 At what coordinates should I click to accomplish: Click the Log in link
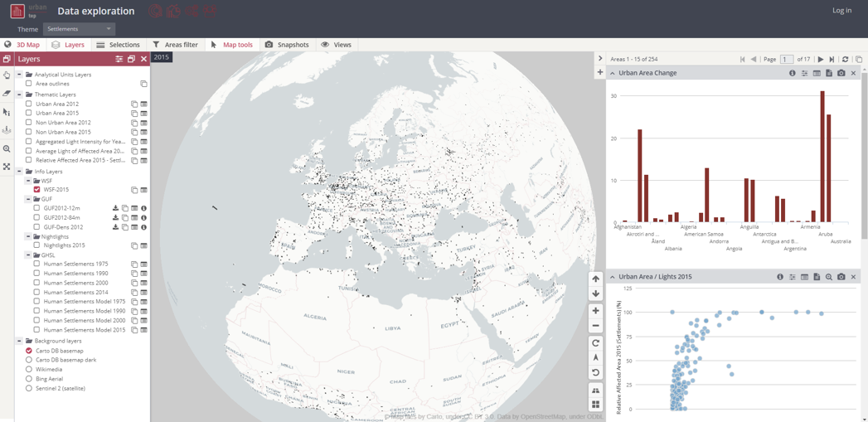842,10
